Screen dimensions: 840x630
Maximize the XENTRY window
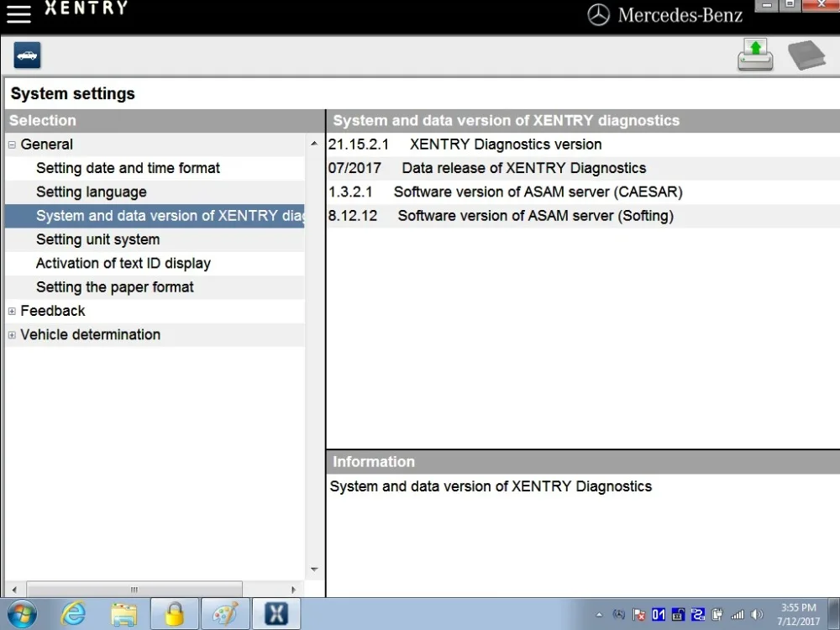click(x=790, y=5)
